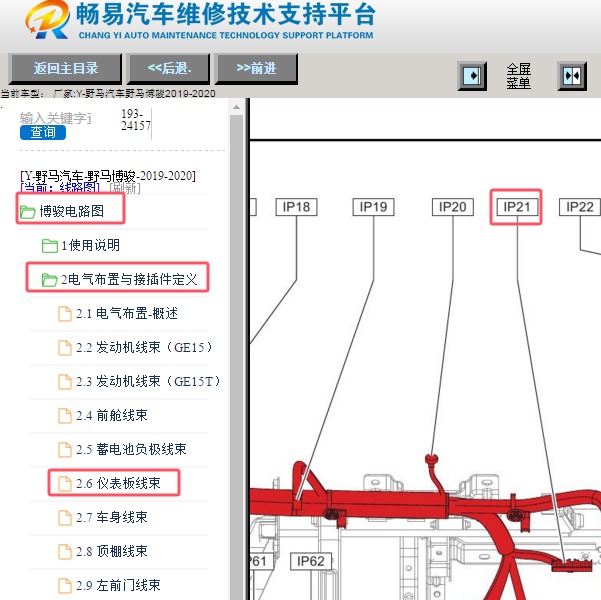The height and width of the screenshot is (600, 601).
Task: Open 2.2 发动机线束（GE15）
Action: [144, 347]
